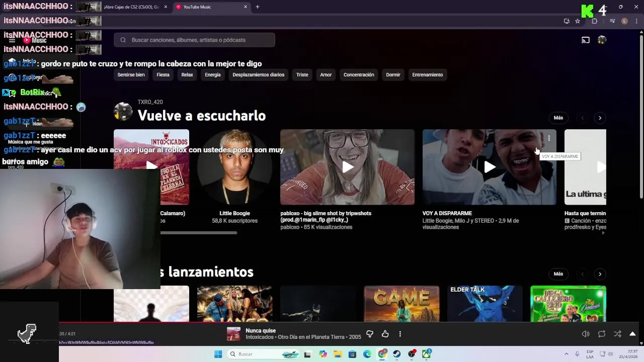
Task: Open the Xbox app on the taskbar
Action: click(x=427, y=354)
